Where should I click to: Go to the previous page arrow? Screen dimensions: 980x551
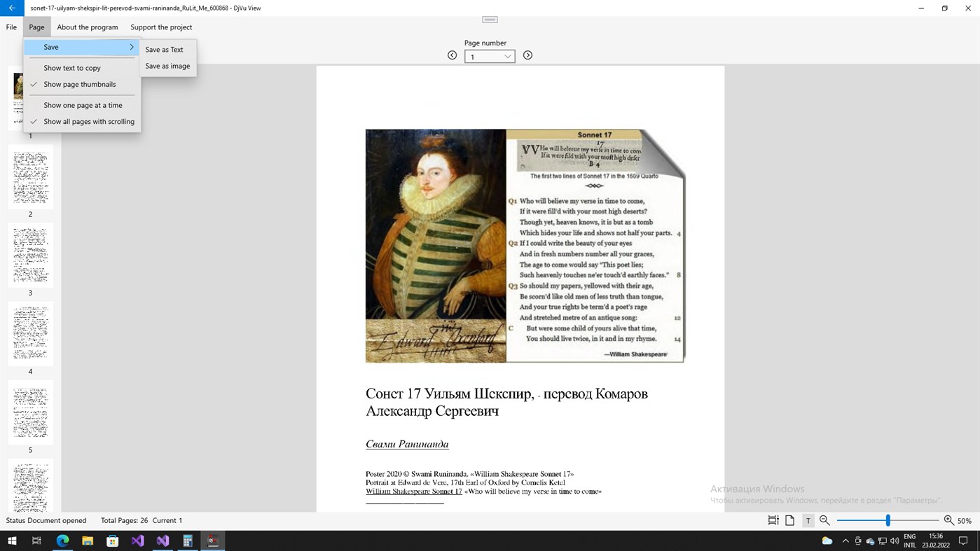pyautogui.click(x=452, y=55)
